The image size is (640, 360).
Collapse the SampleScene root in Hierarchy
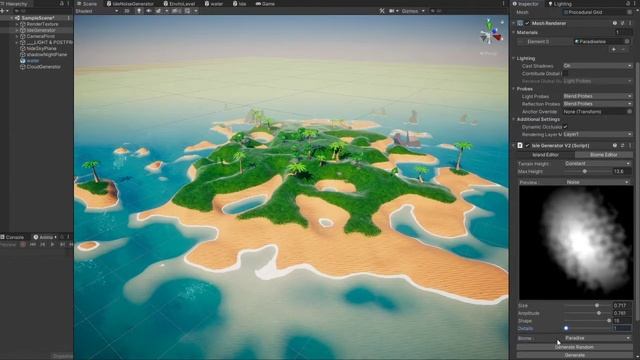11,18
